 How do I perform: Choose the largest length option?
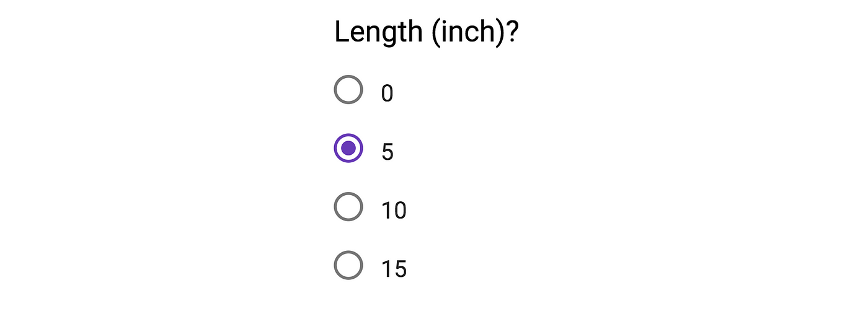348,265
